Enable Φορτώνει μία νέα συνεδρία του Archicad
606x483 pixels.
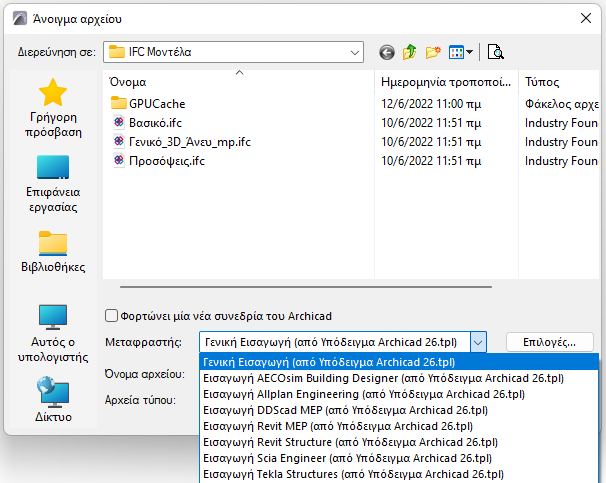[x=111, y=316]
